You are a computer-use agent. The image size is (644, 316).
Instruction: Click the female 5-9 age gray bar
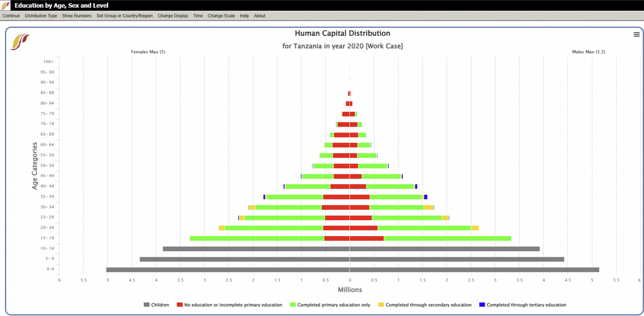(245, 259)
